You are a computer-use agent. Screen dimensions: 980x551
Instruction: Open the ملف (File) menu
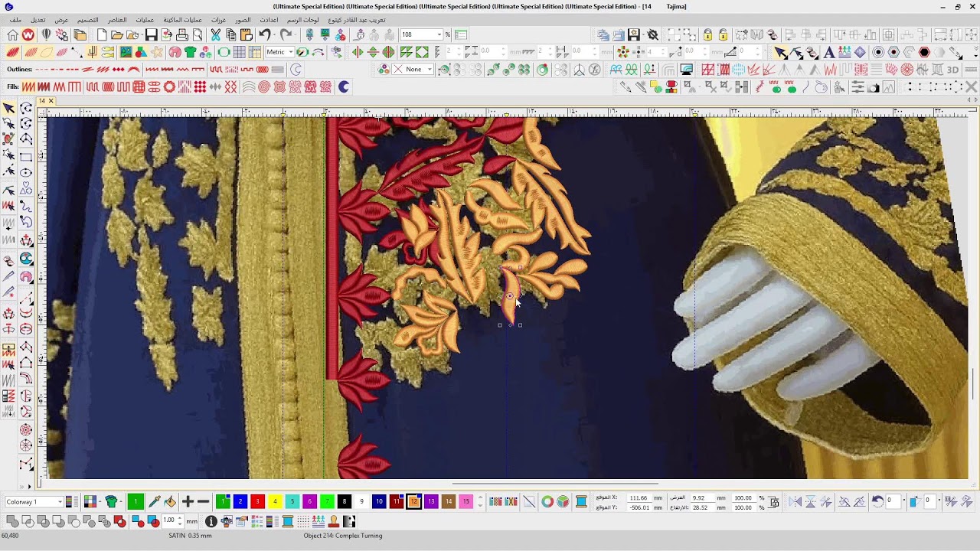click(x=15, y=20)
